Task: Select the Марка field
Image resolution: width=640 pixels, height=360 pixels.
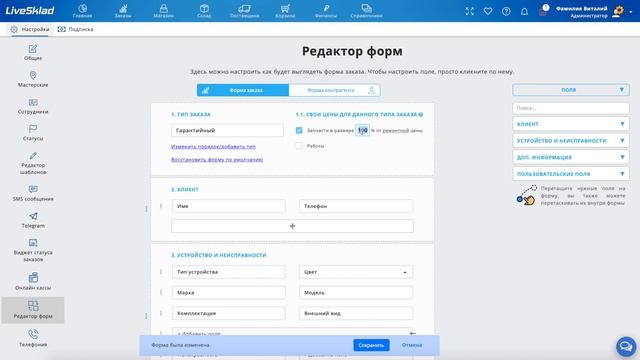Action: point(229,293)
